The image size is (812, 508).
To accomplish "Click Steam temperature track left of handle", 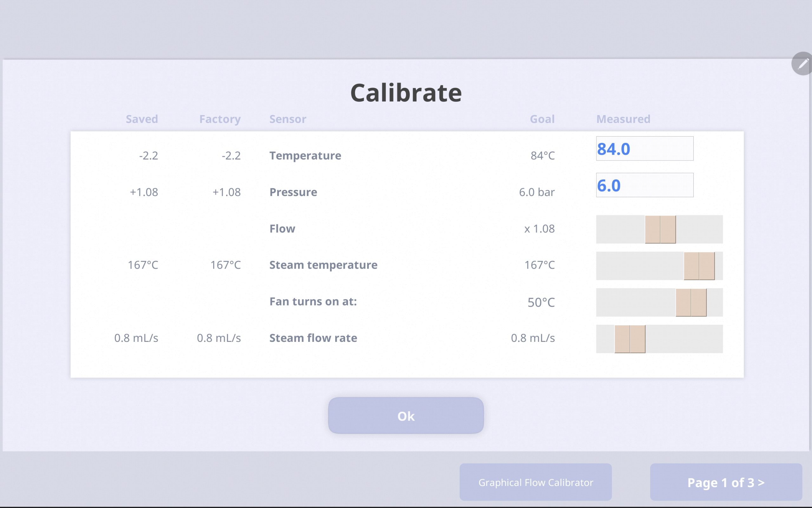I will point(638,266).
